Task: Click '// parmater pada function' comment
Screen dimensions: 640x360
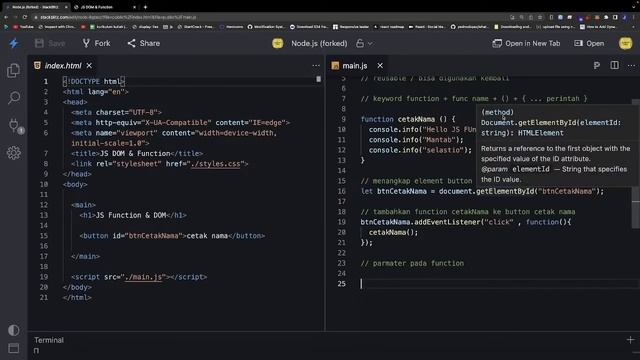Action: 412,263
